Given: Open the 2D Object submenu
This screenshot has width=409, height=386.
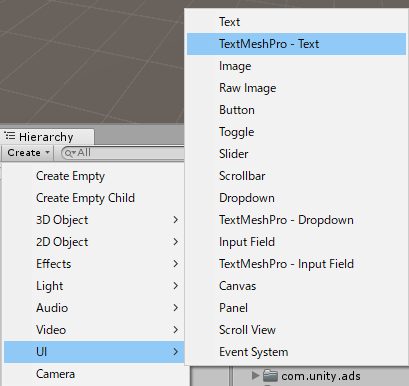Looking at the screenshot, I should [x=94, y=242].
